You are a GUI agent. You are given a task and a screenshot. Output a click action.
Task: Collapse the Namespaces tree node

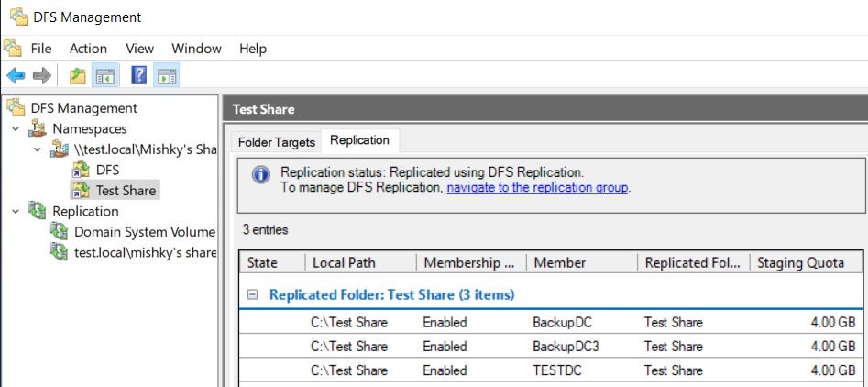click(16, 129)
